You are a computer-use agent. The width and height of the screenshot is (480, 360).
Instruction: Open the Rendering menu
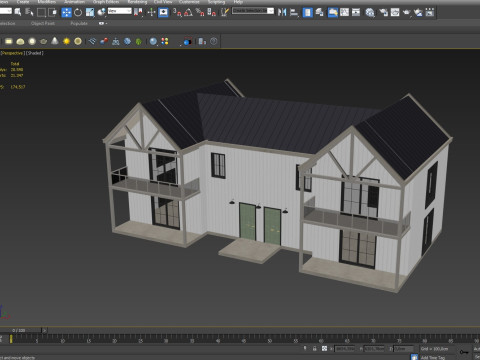click(137, 2)
